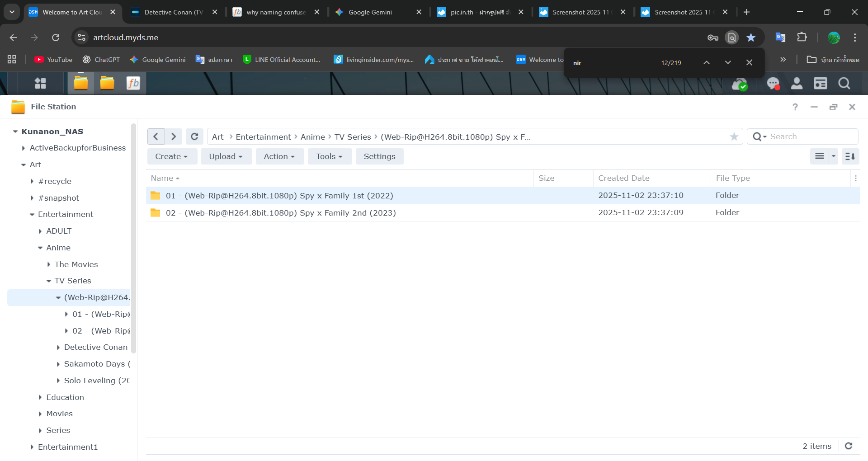Go back to previous folder in File Station
Image resolution: width=868 pixels, height=461 pixels.
156,136
